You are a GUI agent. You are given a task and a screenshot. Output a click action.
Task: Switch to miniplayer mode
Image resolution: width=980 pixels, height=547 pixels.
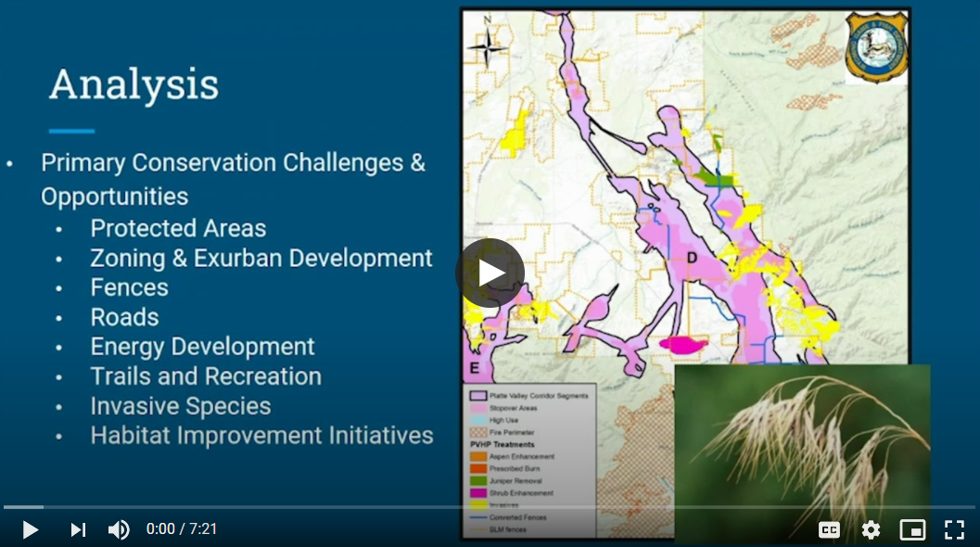pyautogui.click(x=912, y=529)
